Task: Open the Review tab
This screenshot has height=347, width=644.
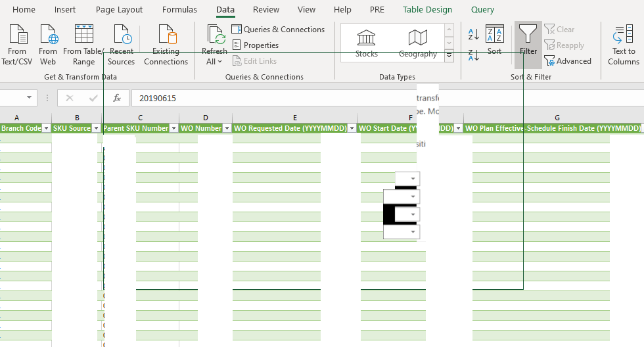Action: tap(266, 9)
